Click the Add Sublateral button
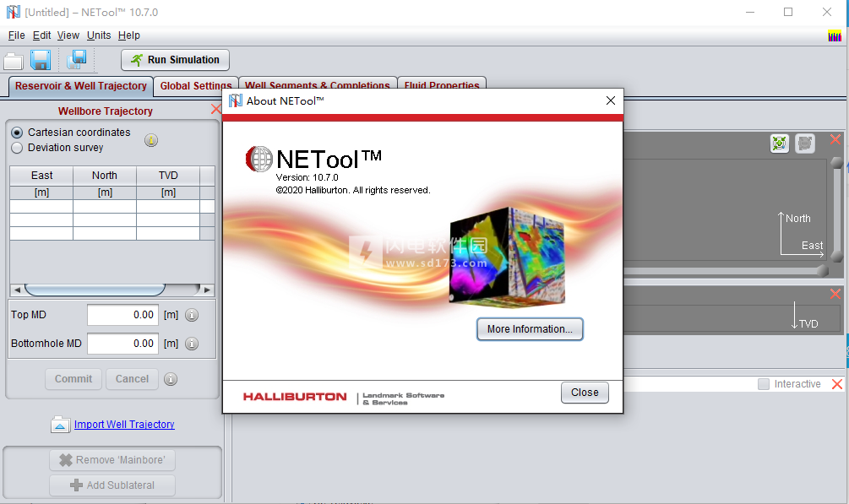This screenshot has height=504, width=849. (x=112, y=485)
